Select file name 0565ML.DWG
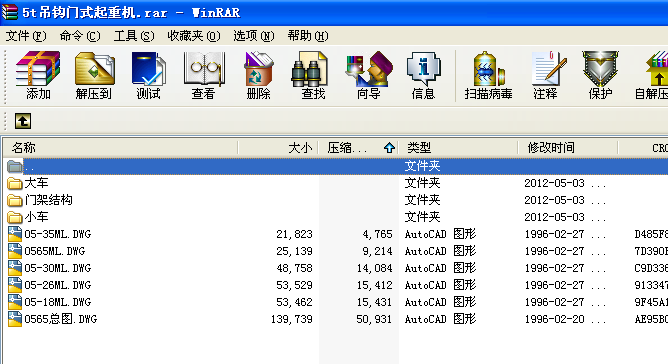The image size is (668, 364). 55,251
